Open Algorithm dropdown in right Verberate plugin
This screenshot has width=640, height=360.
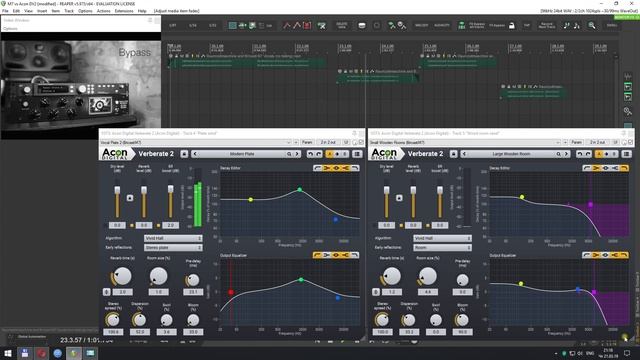pos(442,238)
